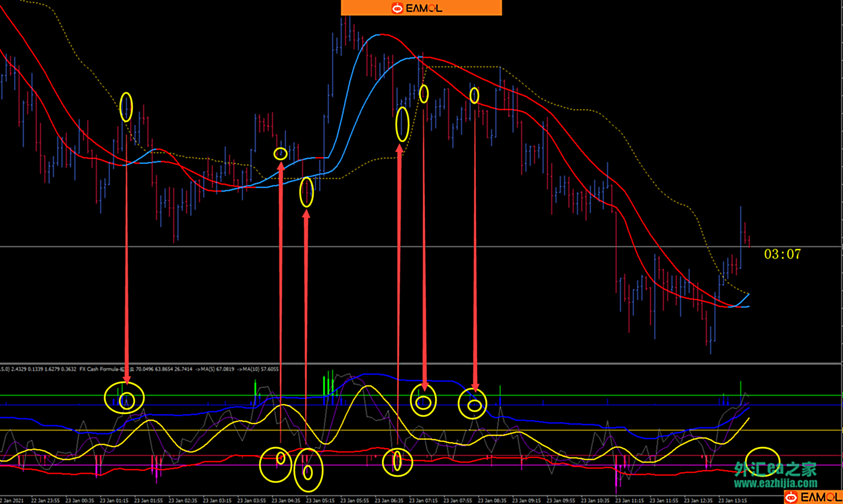Image resolution: width=843 pixels, height=504 pixels.
Task: Click the green Chinese 外汇ea之家 watermark text
Action: coord(775,469)
